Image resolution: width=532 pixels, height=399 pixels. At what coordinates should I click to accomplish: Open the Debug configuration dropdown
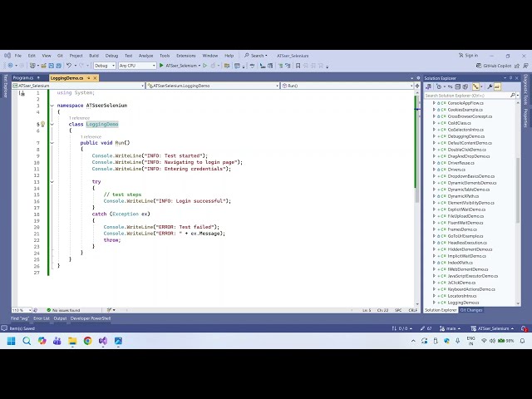click(x=104, y=66)
